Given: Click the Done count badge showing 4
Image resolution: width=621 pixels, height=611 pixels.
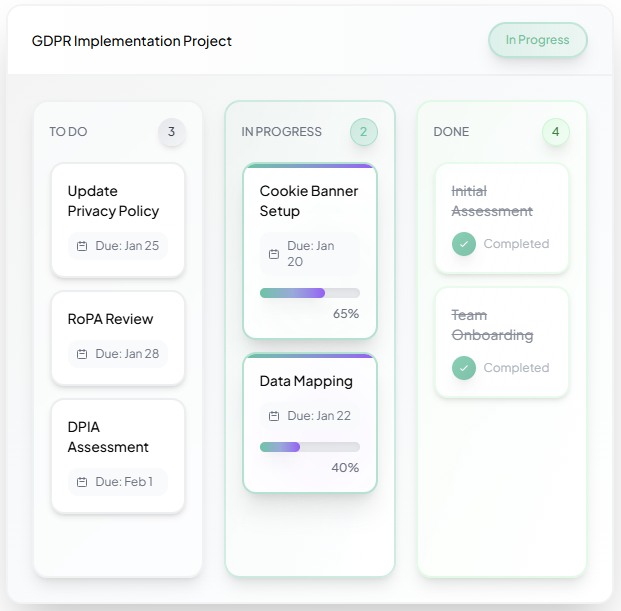Looking at the screenshot, I should [555, 132].
